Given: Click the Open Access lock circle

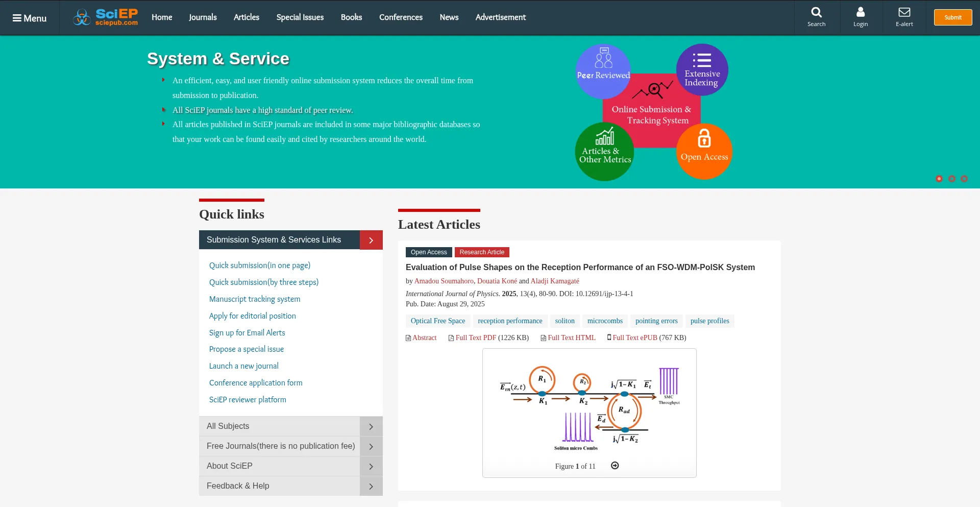Looking at the screenshot, I should [704, 151].
